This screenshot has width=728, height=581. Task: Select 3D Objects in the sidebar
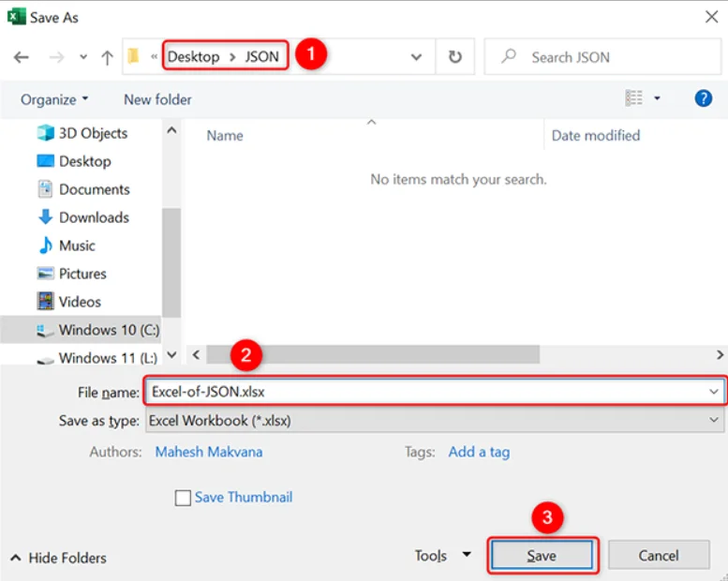click(92, 133)
